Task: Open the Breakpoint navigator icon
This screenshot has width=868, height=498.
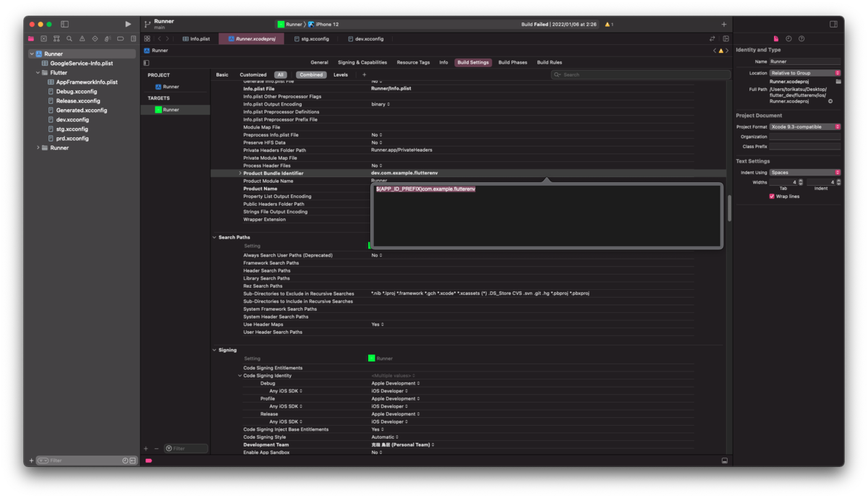Action: tap(121, 38)
